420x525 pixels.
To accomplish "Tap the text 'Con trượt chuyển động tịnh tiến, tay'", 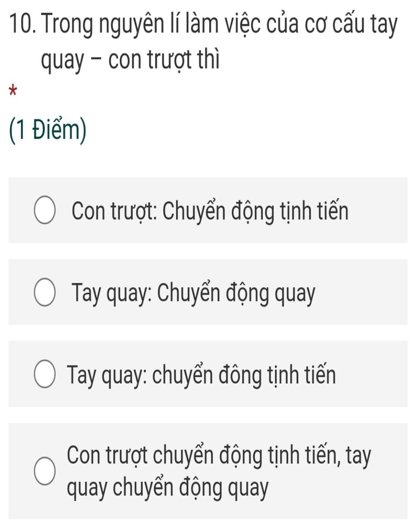I will click(x=219, y=456).
